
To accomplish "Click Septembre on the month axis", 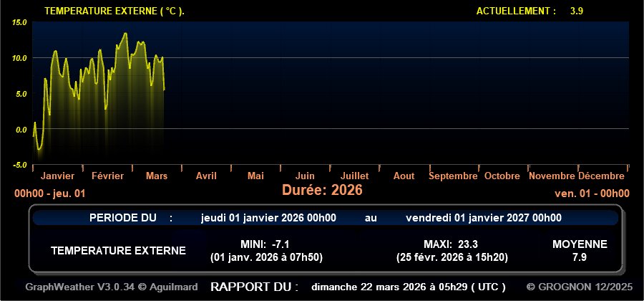I will coord(453,176).
